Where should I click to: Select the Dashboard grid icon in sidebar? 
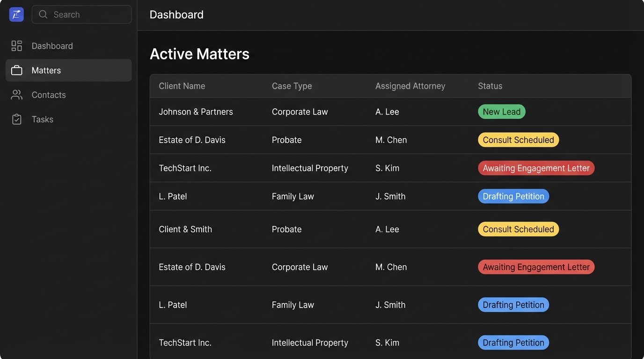16,45
